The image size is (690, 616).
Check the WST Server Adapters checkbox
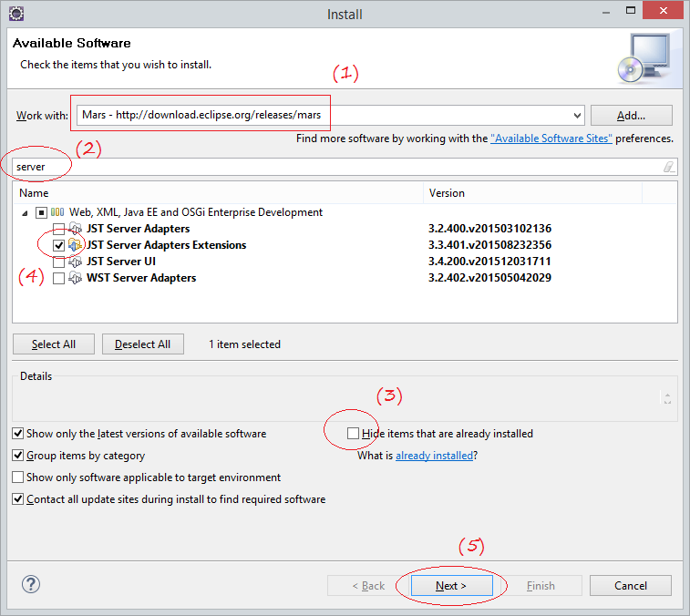58,278
